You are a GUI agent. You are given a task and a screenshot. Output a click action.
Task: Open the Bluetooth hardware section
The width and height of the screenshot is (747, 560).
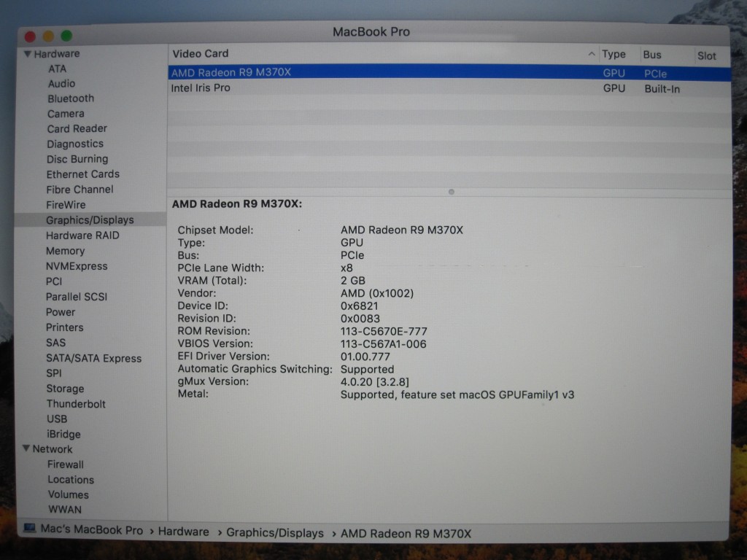(x=71, y=98)
